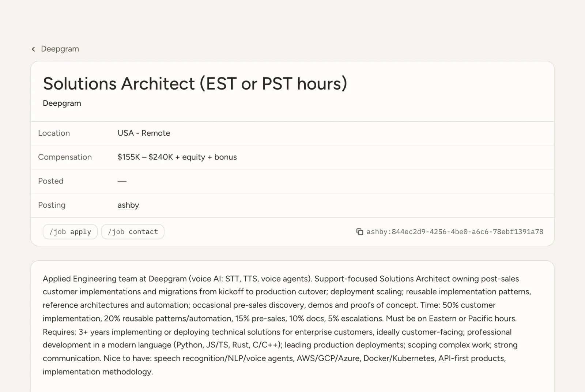
Task: Click the 'Location' row label
Action: pyautogui.click(x=54, y=133)
